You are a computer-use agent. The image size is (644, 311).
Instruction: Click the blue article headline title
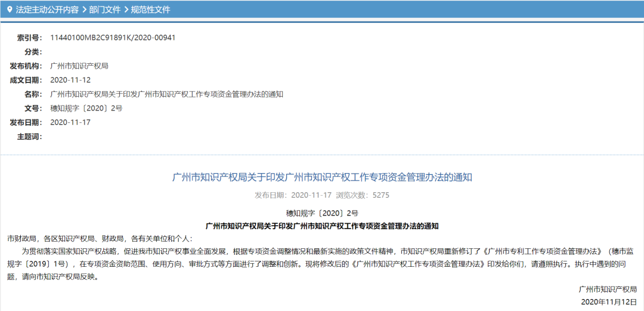[322, 177]
